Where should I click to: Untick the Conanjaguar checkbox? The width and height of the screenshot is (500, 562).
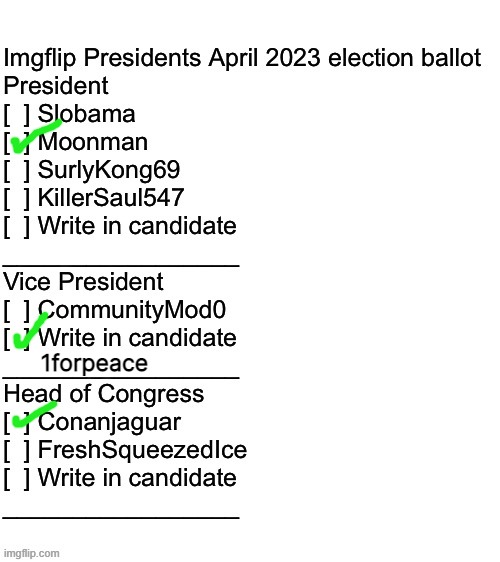point(16,423)
